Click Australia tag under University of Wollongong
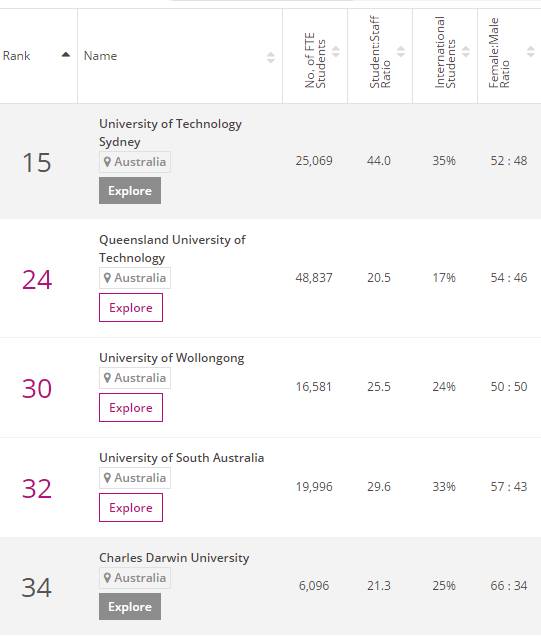This screenshot has height=638, width=541. coord(135,378)
